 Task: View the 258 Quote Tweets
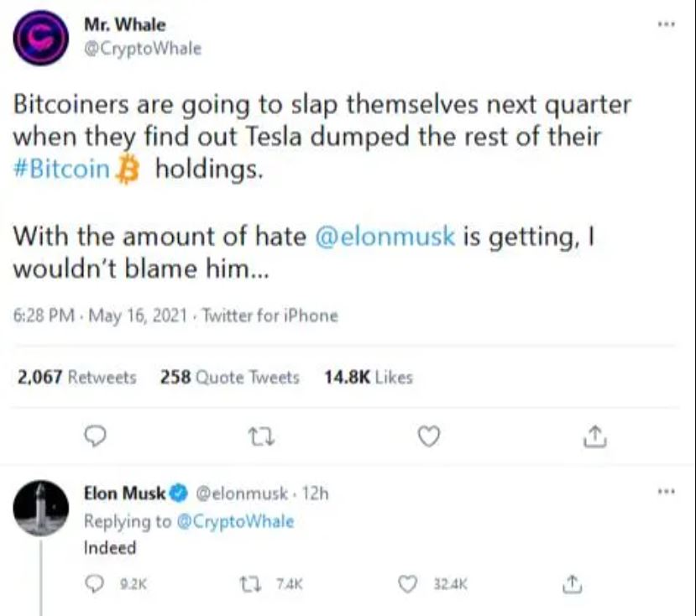tap(230, 377)
